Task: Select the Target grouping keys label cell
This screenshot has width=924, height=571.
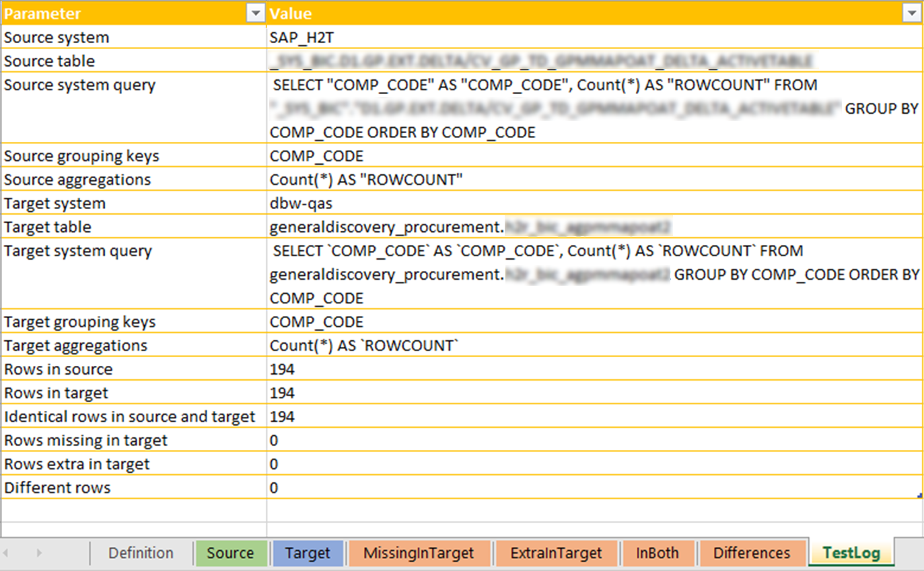Action: (x=134, y=321)
